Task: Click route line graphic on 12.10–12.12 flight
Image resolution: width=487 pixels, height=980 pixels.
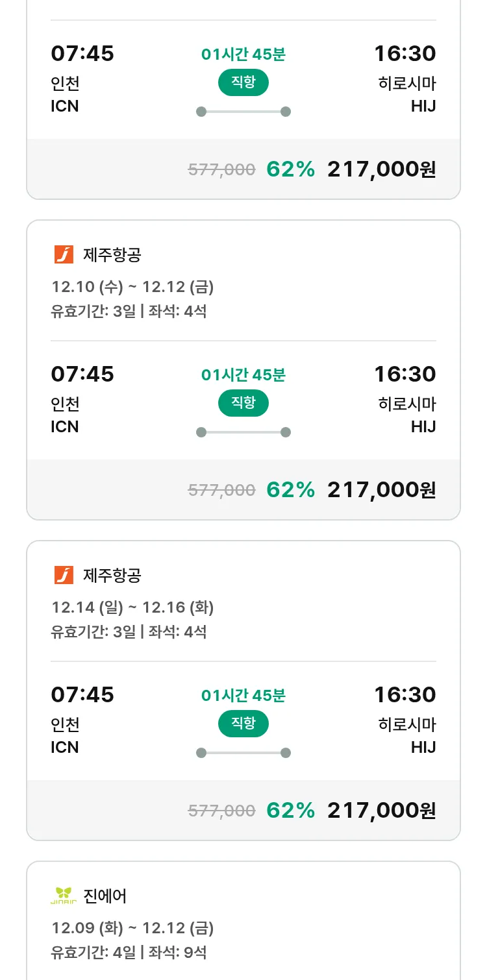Action: click(x=243, y=432)
